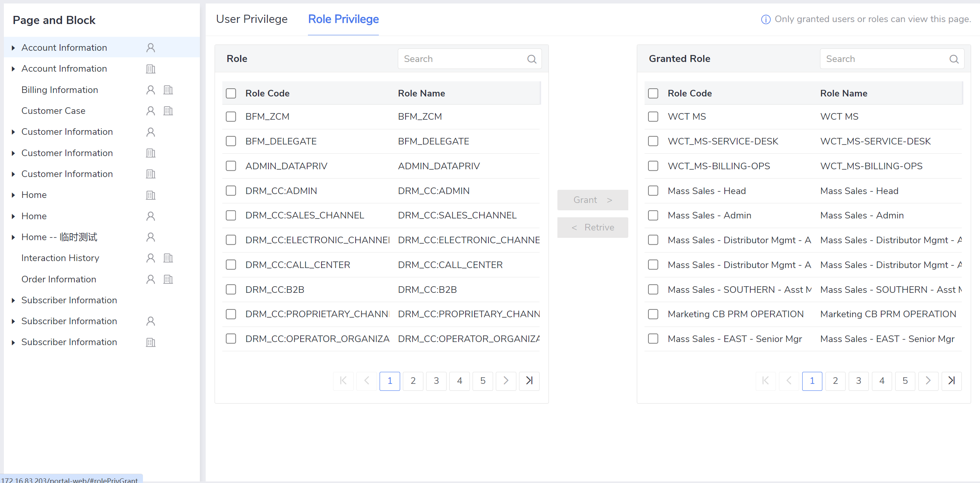Image resolution: width=980 pixels, height=483 pixels.
Task: Go to last page of Role list
Action: pos(529,381)
